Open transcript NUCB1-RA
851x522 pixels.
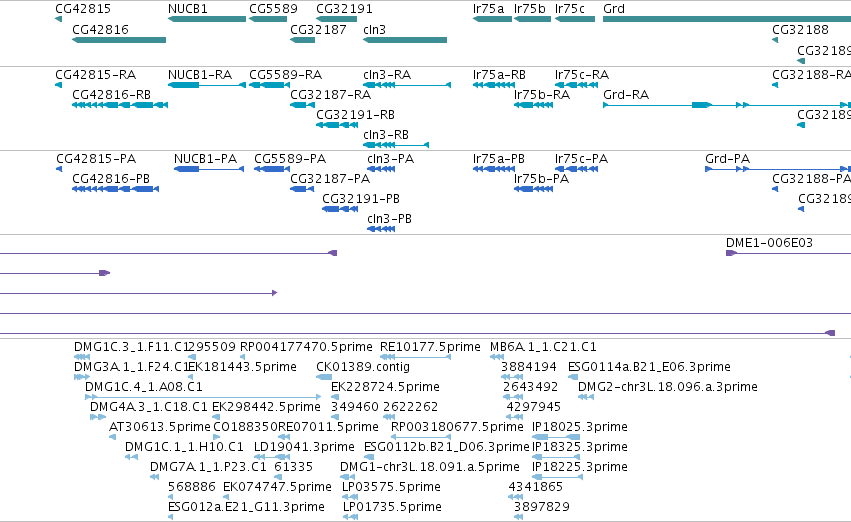point(200,75)
